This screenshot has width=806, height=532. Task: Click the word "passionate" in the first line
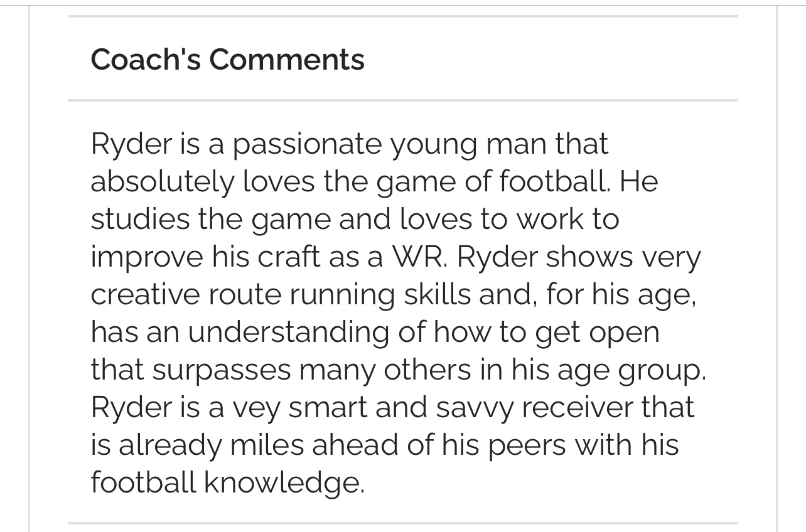(307, 144)
